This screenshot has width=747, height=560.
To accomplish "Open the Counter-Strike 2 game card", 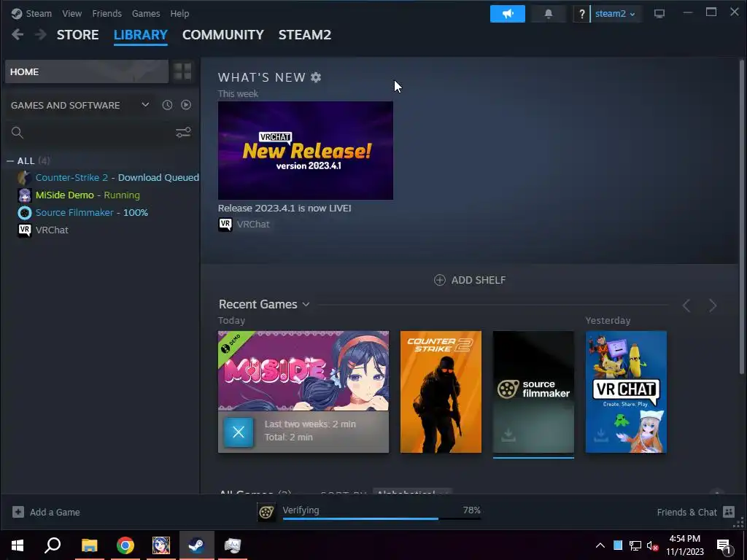I will coord(441,392).
